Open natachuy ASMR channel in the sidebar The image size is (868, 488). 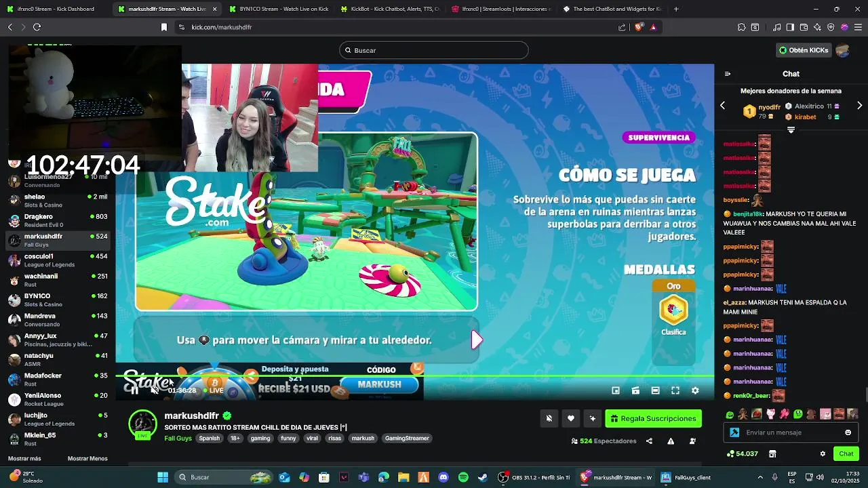pyautogui.click(x=58, y=359)
